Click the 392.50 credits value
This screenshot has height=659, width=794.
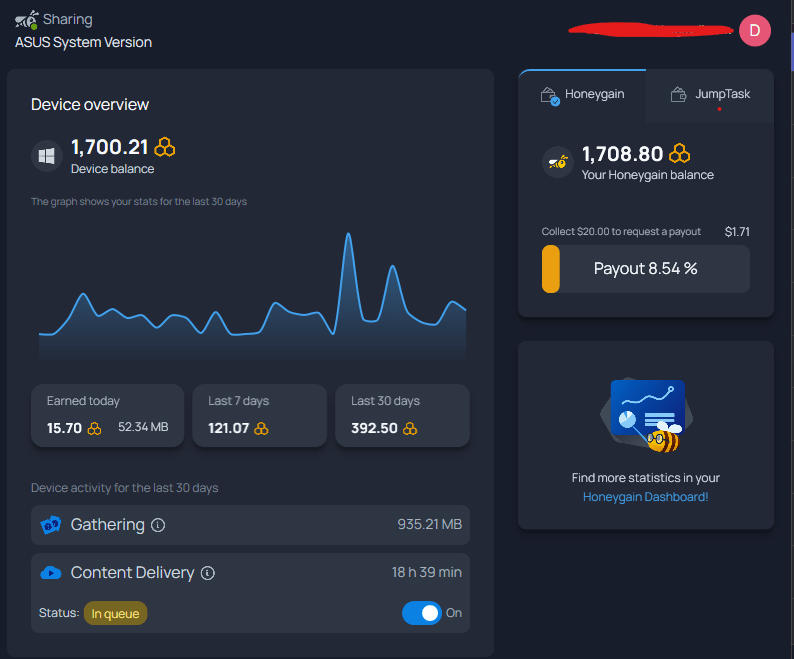click(375, 429)
